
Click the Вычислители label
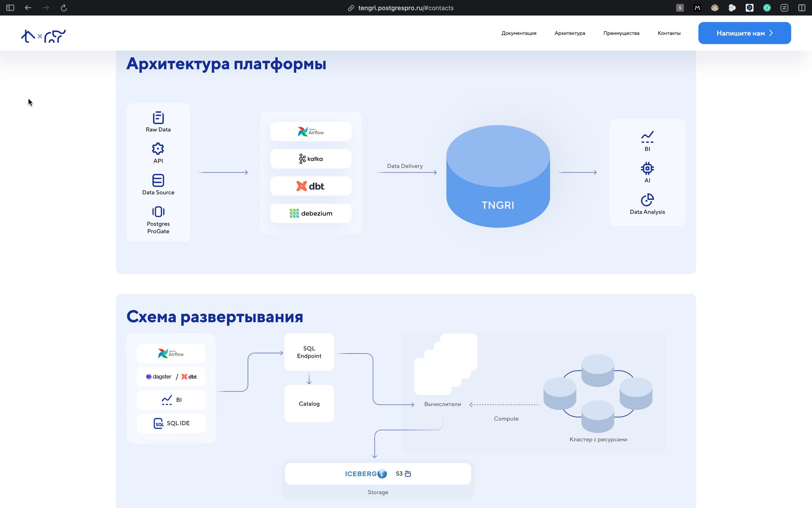(442, 404)
